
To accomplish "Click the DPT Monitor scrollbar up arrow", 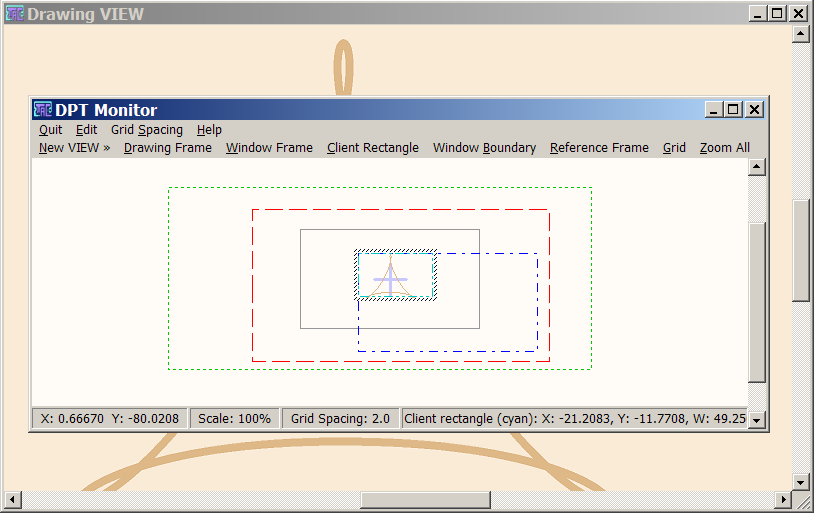I will 757,167.
